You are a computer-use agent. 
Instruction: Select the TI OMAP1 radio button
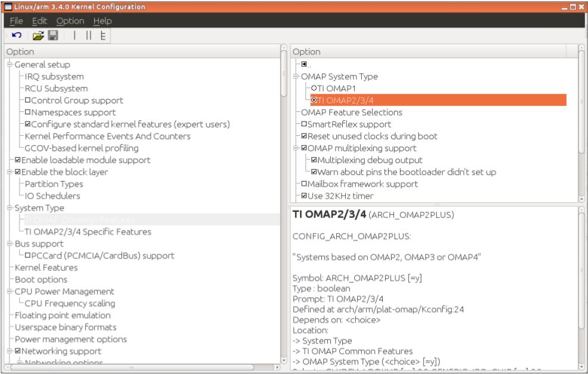[314, 89]
